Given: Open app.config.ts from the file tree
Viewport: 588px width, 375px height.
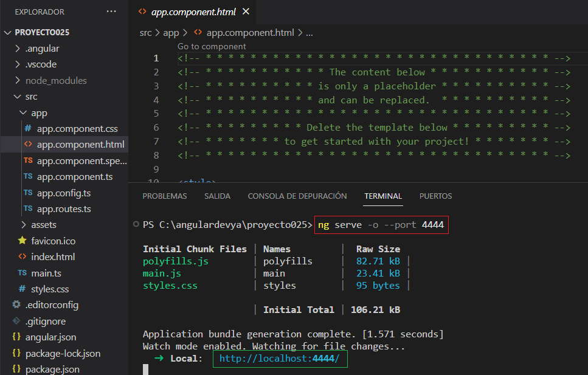Looking at the screenshot, I should pyautogui.click(x=64, y=193).
